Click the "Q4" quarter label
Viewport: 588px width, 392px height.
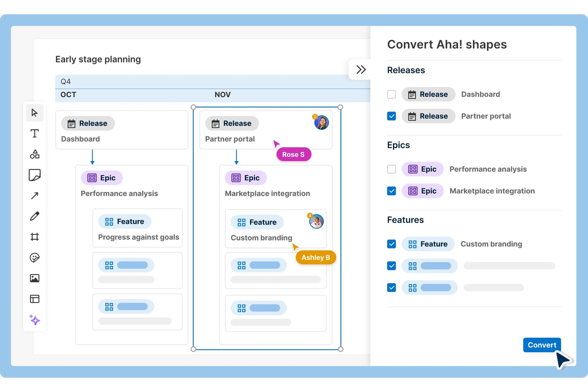(66, 81)
